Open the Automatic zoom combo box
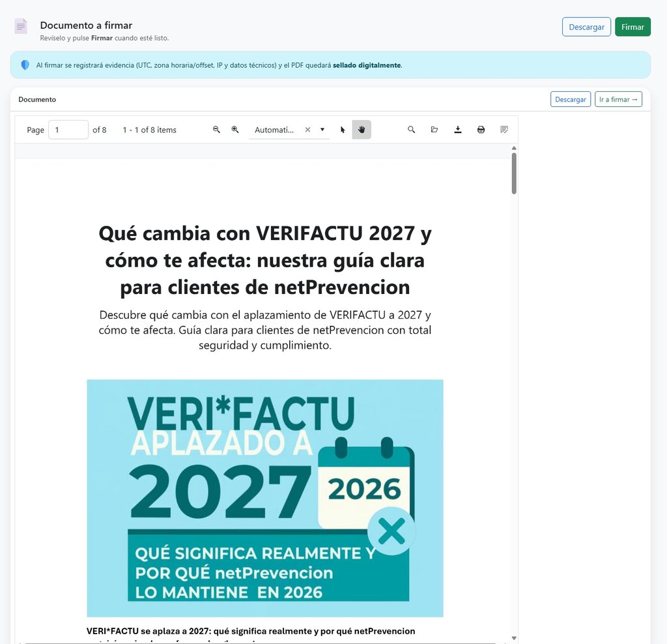The width and height of the screenshot is (667, 644). [x=289, y=130]
